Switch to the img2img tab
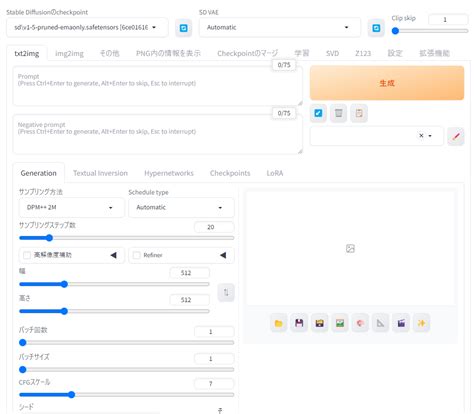 69,53
